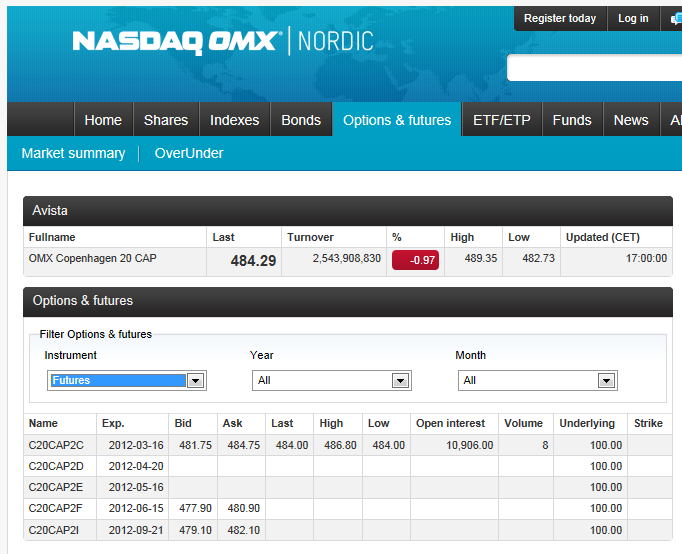The height and width of the screenshot is (554, 682).
Task: Expand the Instrument dropdown showing Futures
Action: click(126, 380)
